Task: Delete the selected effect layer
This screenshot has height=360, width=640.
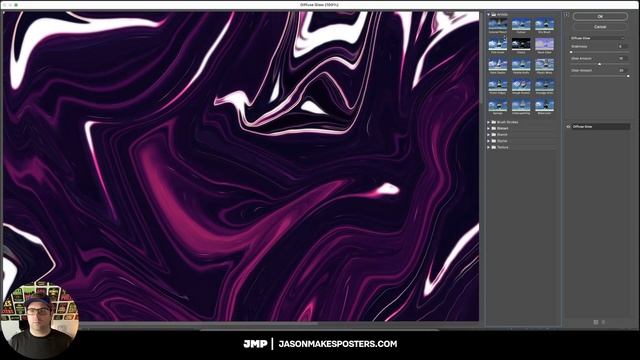Action: pos(604,322)
